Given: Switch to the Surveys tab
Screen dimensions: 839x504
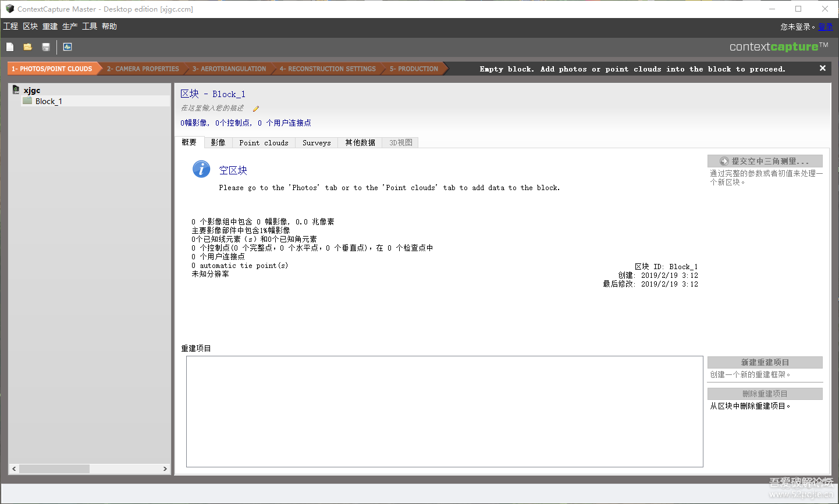Looking at the screenshot, I should tap(317, 142).
